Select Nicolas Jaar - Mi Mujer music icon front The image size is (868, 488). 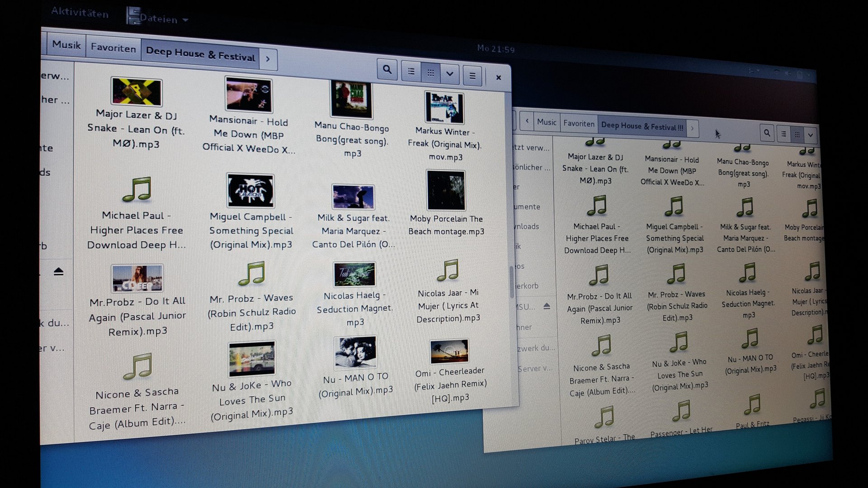click(x=448, y=270)
